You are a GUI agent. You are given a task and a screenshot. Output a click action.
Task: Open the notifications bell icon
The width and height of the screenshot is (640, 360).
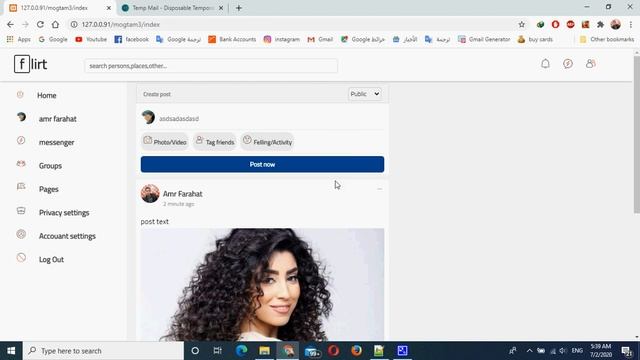coord(545,64)
